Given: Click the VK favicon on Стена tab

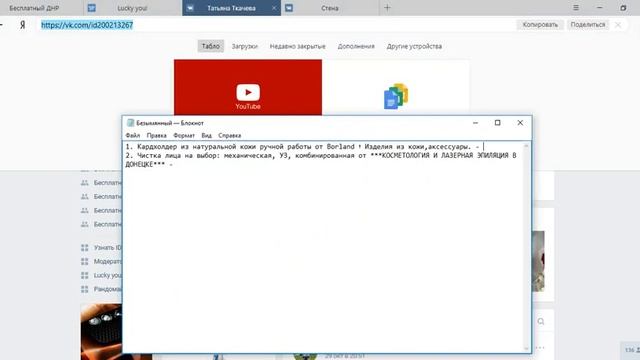Looking at the screenshot, I should 289,8.
